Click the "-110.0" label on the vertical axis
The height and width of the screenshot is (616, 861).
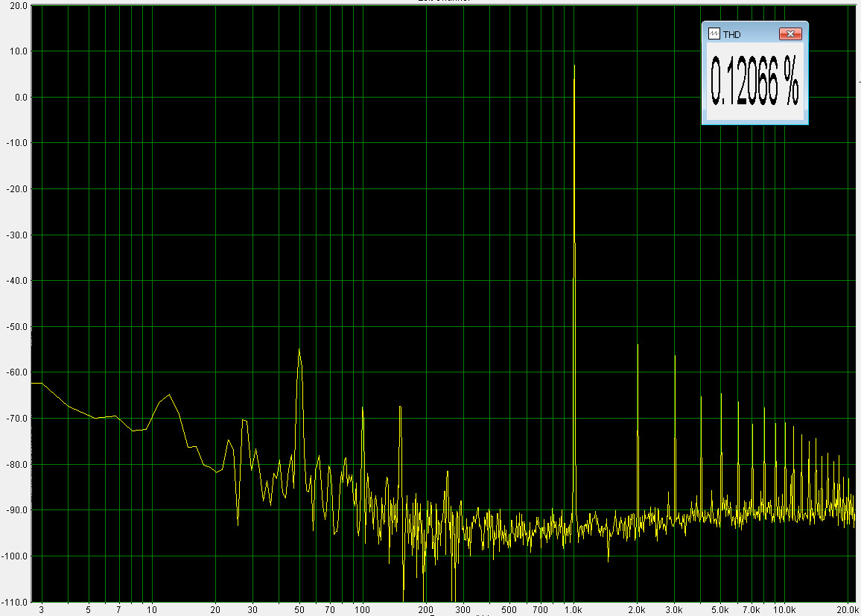click(x=15, y=603)
